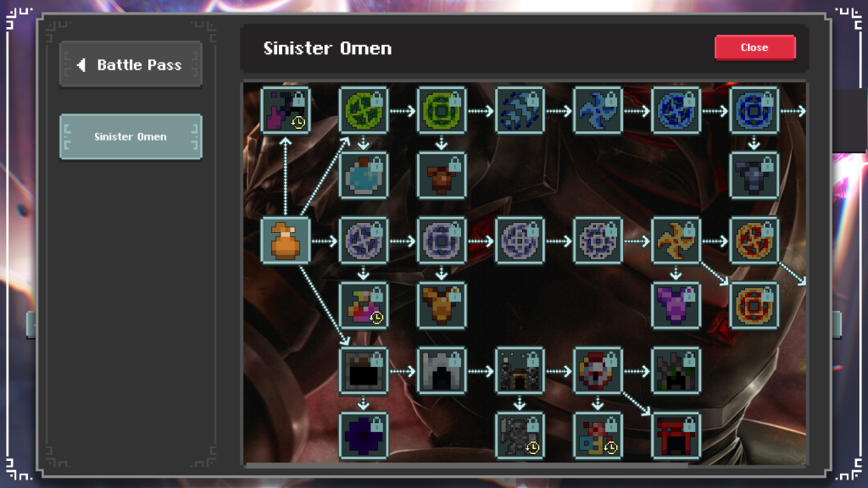Select the Sinister Omen tab
Viewport: 868px width, 488px height.
(131, 136)
